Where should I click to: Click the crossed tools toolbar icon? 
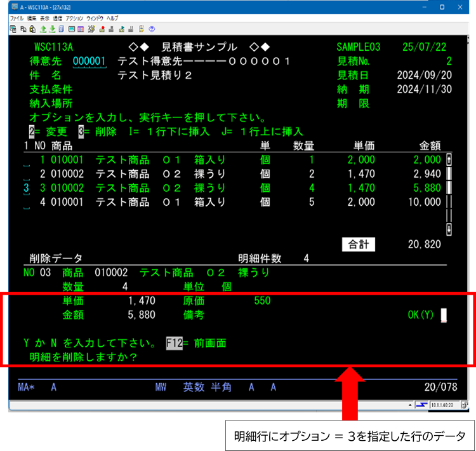pyautogui.click(x=91, y=29)
